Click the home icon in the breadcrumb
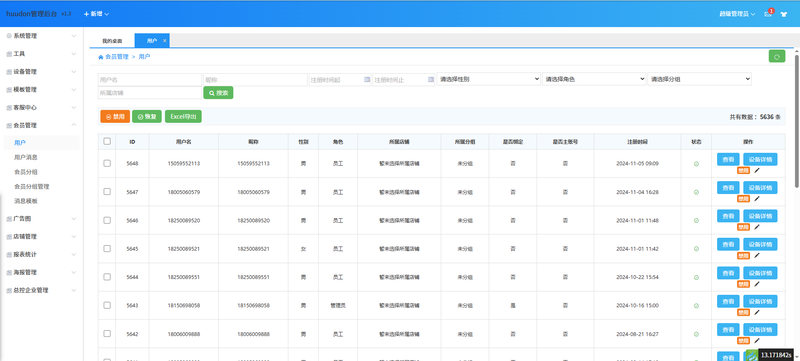The width and height of the screenshot is (800, 361). pos(101,57)
